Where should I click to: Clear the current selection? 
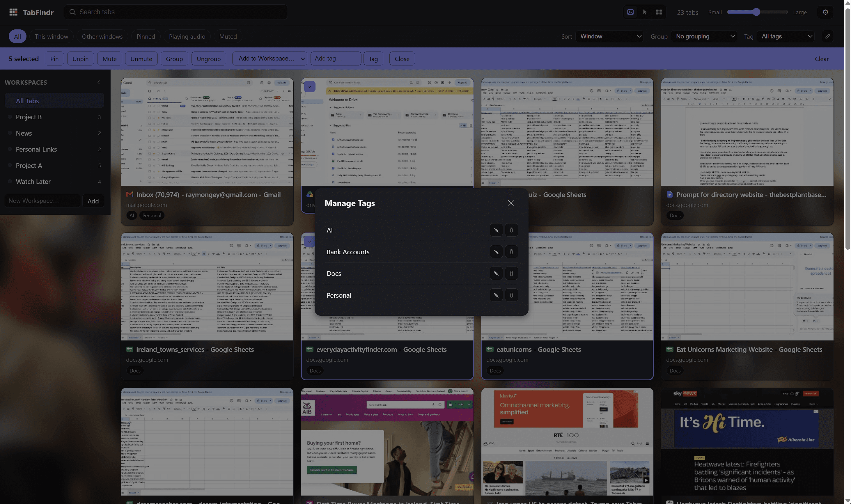[x=822, y=59]
